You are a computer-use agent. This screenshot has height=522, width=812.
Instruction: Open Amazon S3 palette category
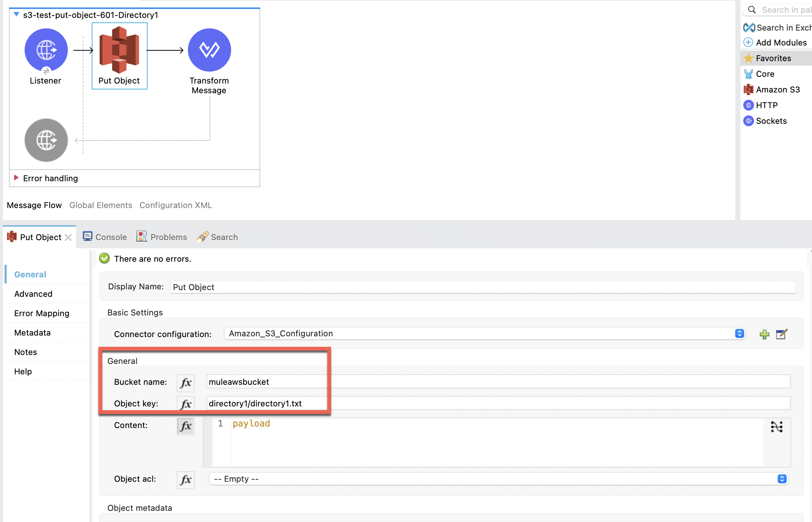click(777, 89)
